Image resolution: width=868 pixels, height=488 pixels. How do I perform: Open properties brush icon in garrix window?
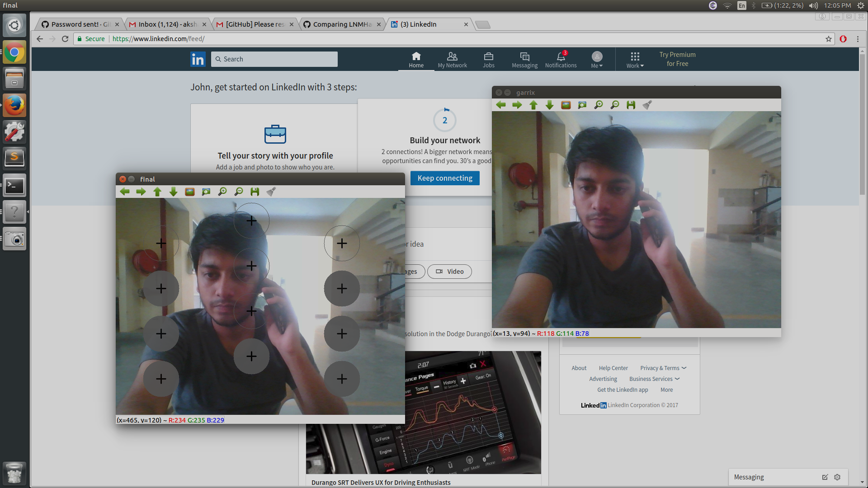click(x=647, y=105)
